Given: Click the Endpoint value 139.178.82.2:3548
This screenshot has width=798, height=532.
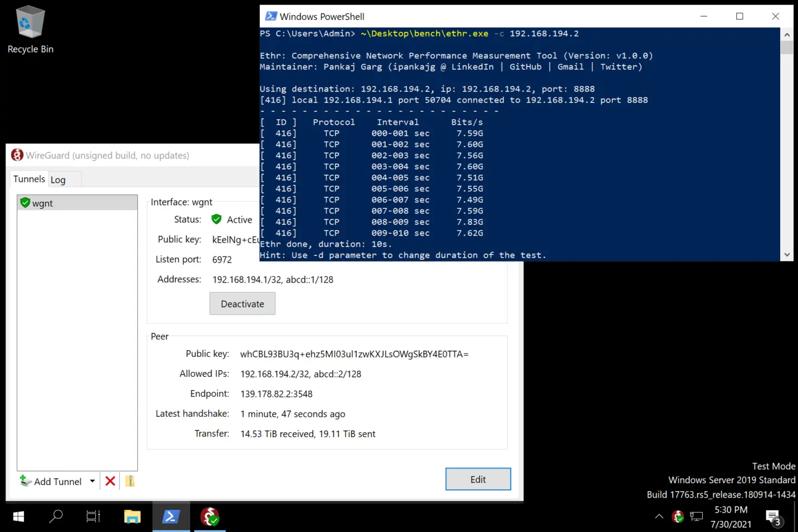Looking at the screenshot, I should click(277, 394).
